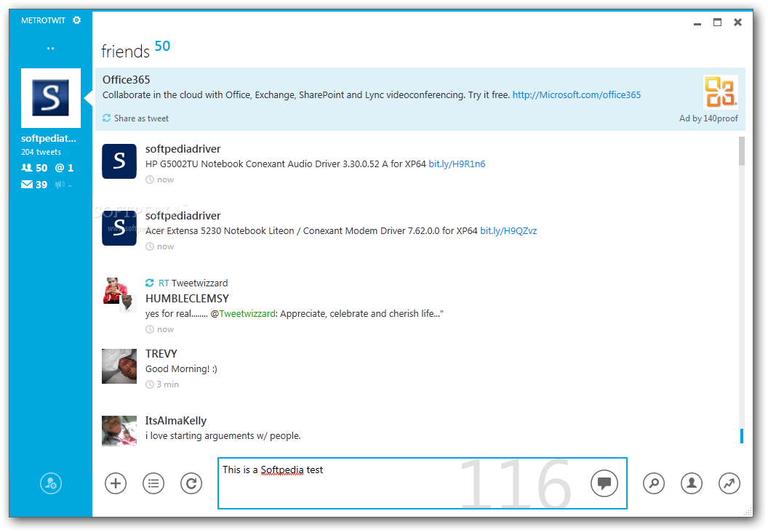Click the i love starting arguements tweet text
Screen dimensions: 768x532
point(223,436)
